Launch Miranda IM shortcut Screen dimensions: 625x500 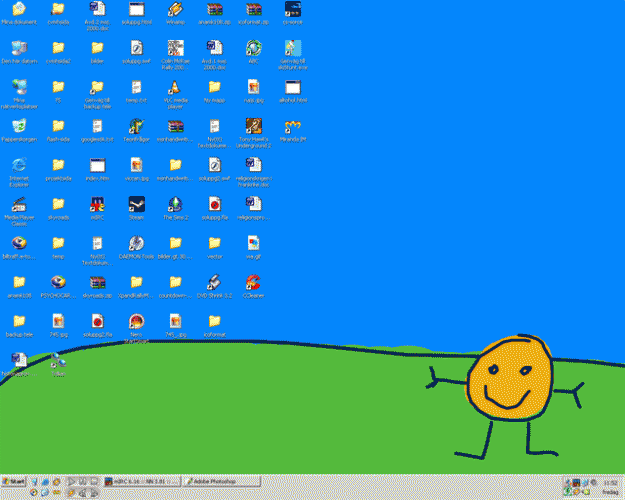point(293,126)
